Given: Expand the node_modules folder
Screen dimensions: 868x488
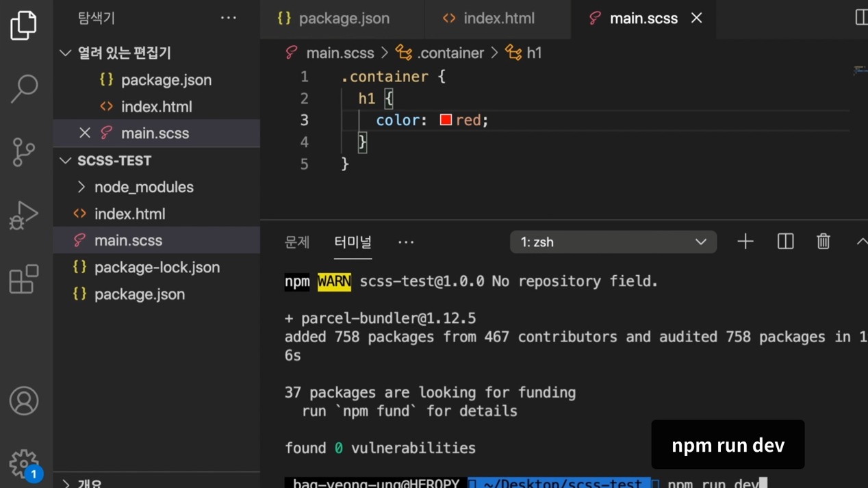Looking at the screenshot, I should [81, 187].
